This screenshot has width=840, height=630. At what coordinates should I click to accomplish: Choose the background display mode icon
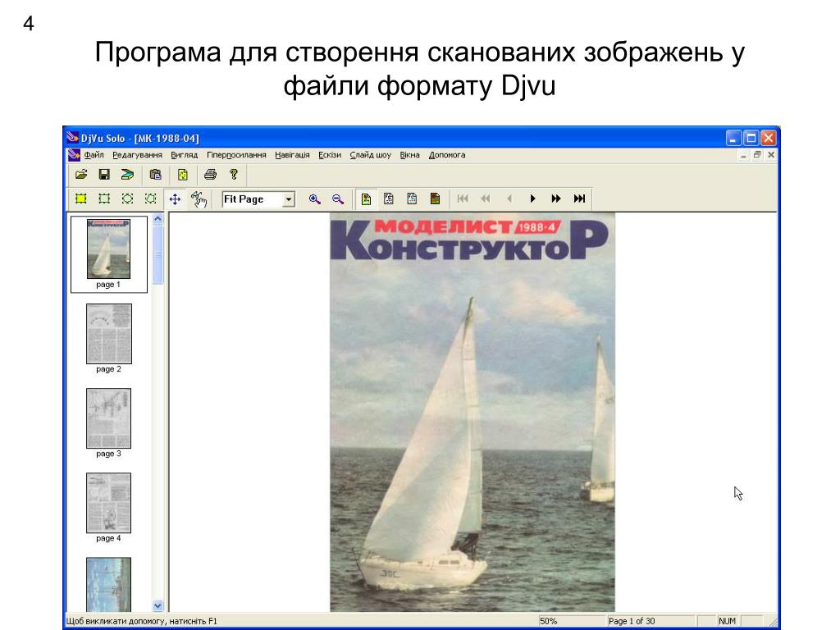(412, 199)
